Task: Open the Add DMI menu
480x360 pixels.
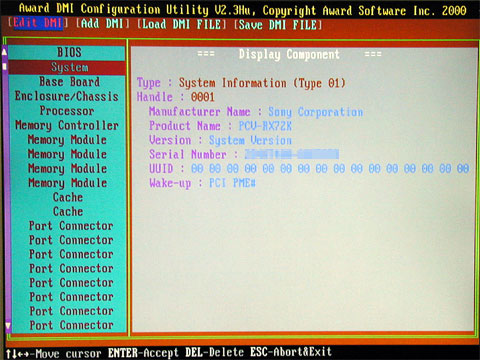Action: (x=102, y=24)
